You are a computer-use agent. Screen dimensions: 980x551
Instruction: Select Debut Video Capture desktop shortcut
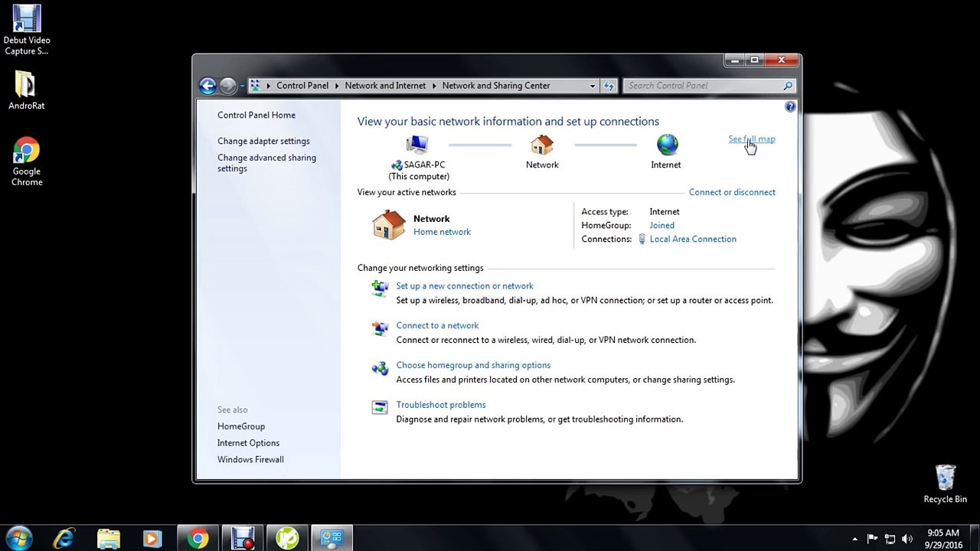pos(27,31)
